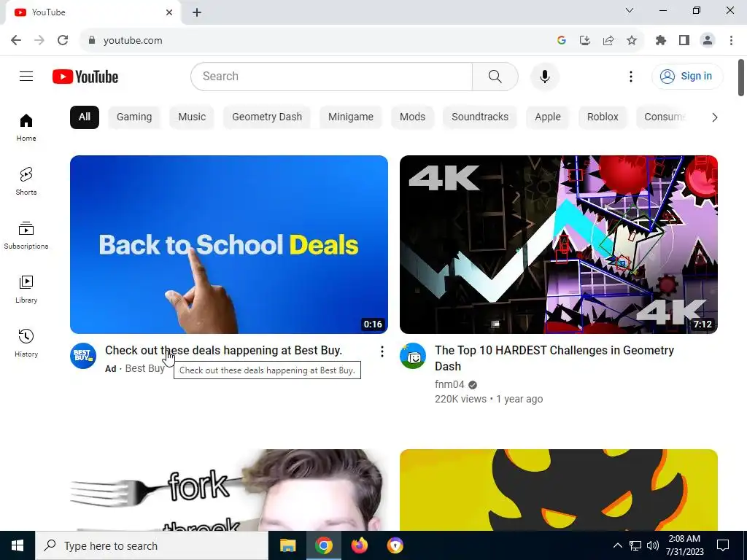Screen dimensions: 747x560
Task: Open shield app icon in taskbar
Action: pos(395,545)
